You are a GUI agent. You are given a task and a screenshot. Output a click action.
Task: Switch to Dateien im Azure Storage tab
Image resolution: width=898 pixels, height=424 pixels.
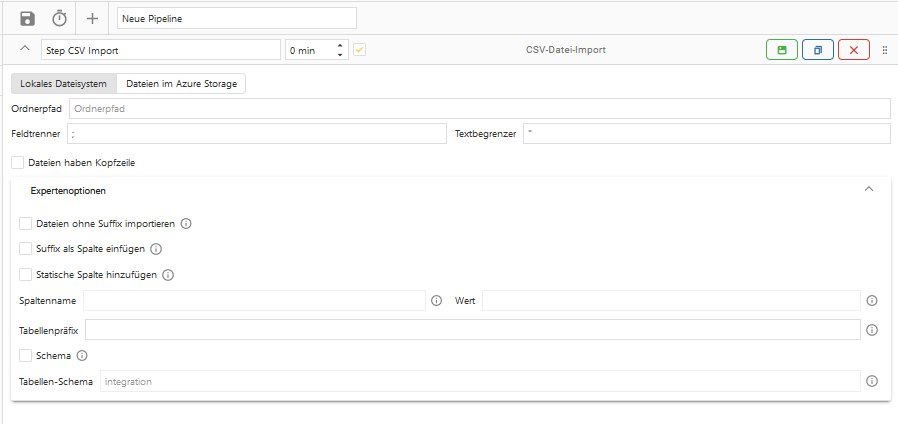[x=181, y=84]
